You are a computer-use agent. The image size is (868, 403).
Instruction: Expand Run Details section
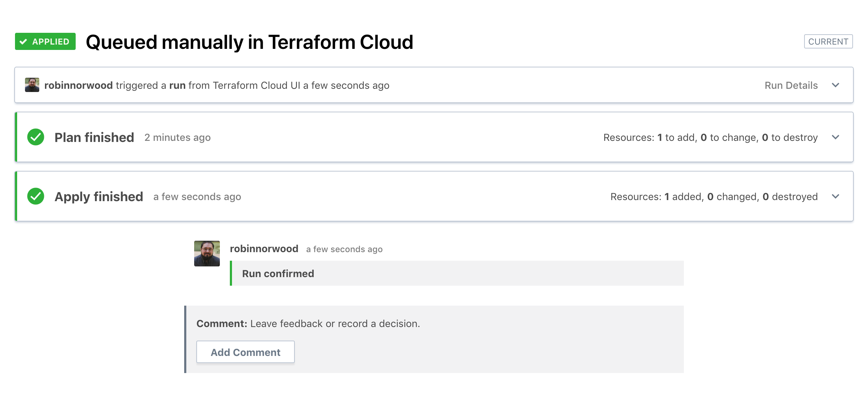coord(791,85)
